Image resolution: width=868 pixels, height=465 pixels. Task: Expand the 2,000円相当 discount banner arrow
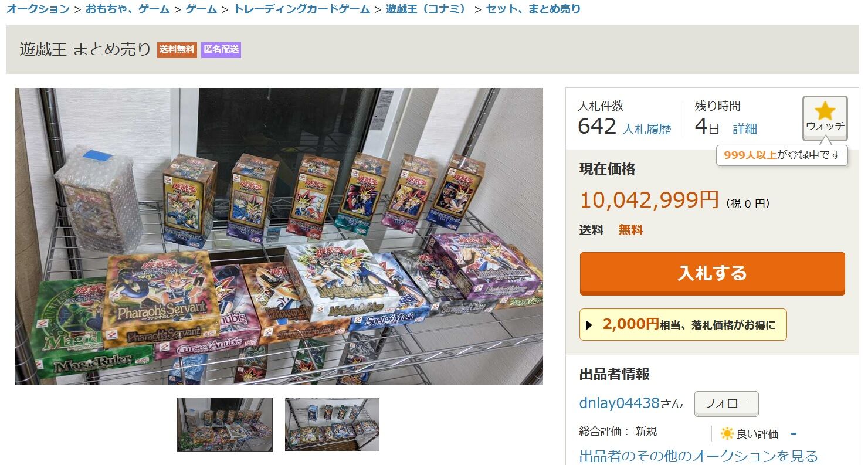[589, 325]
